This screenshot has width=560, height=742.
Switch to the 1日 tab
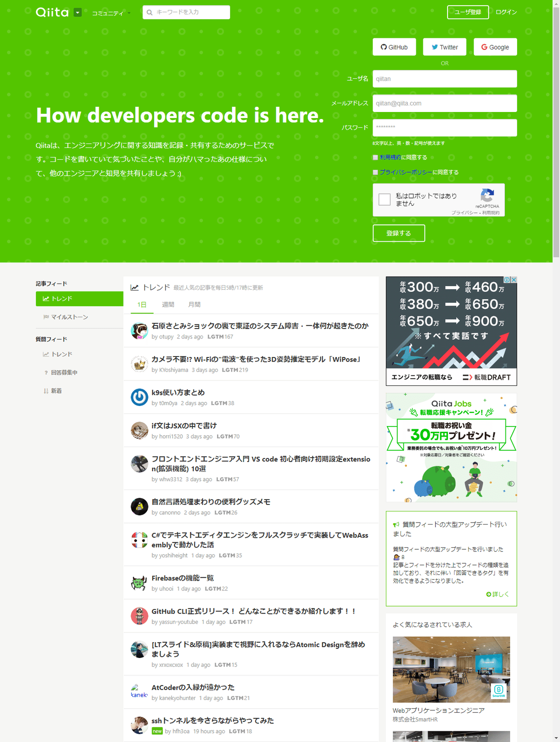tap(142, 305)
